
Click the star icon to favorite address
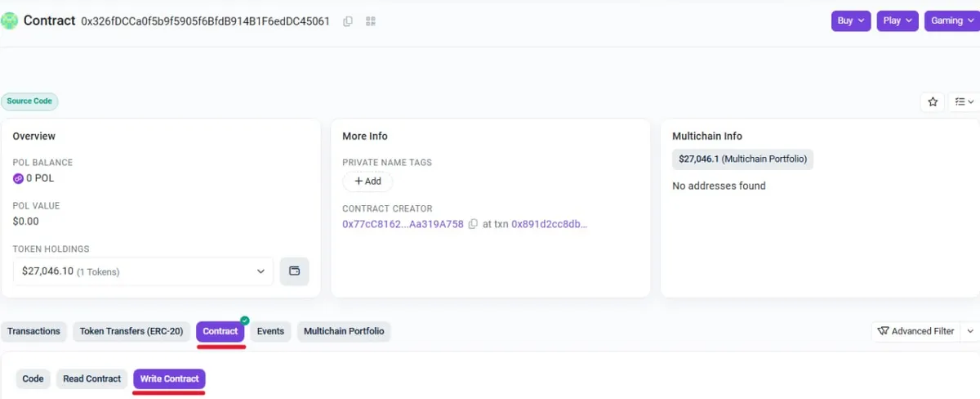pos(933,102)
